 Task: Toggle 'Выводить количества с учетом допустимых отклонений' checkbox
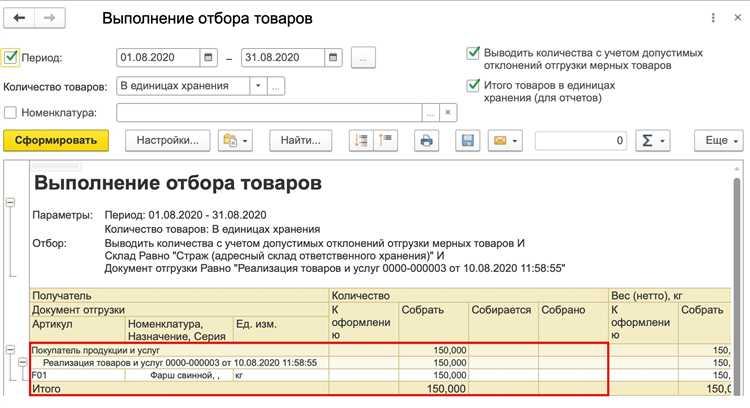[x=473, y=53]
